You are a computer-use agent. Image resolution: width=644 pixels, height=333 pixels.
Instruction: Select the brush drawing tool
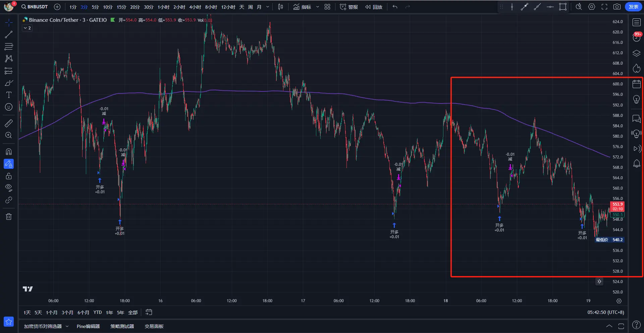(x=9, y=83)
